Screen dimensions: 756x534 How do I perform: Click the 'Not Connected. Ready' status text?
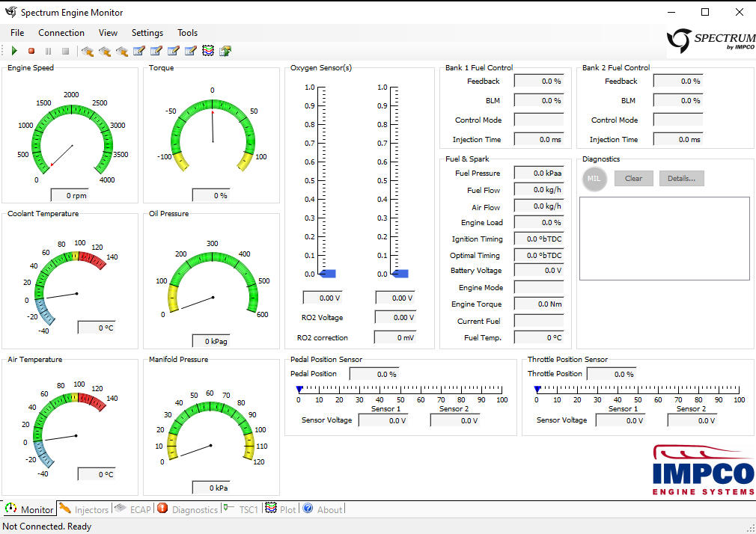tap(47, 527)
